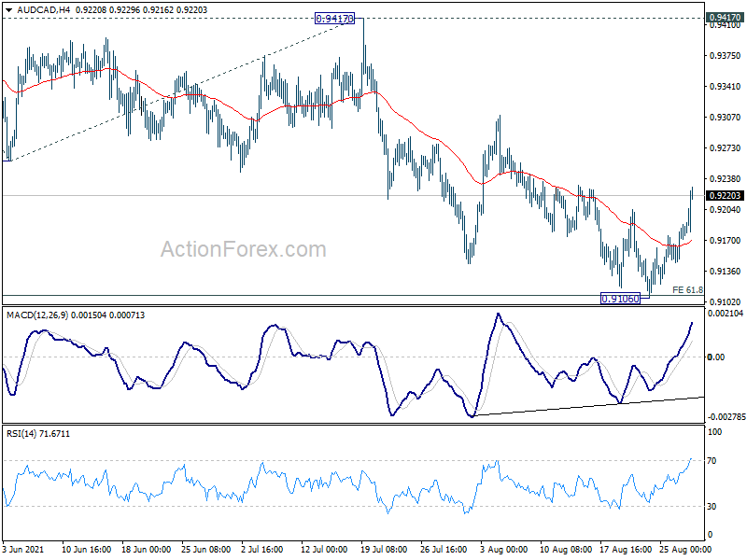Click the 0.91020 price axis value

[726, 301]
